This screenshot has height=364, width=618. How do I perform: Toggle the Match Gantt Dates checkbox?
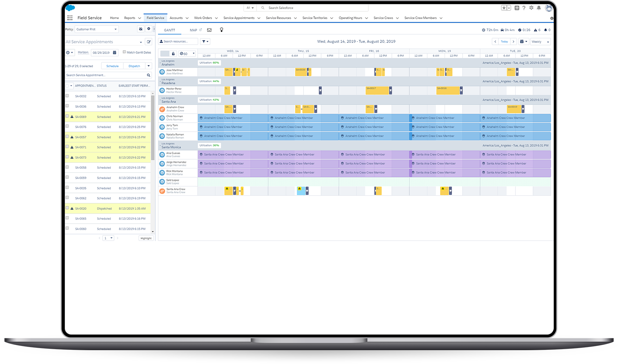point(125,52)
